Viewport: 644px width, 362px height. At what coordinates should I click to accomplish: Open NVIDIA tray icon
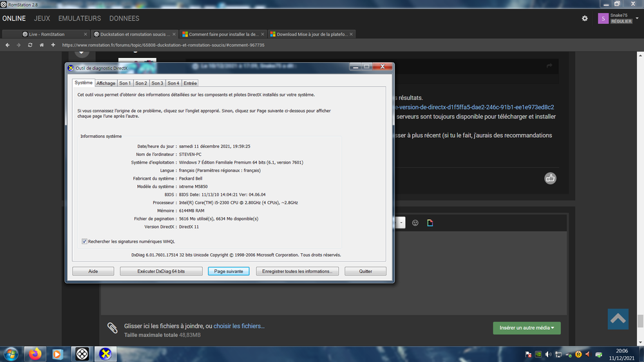click(538, 354)
